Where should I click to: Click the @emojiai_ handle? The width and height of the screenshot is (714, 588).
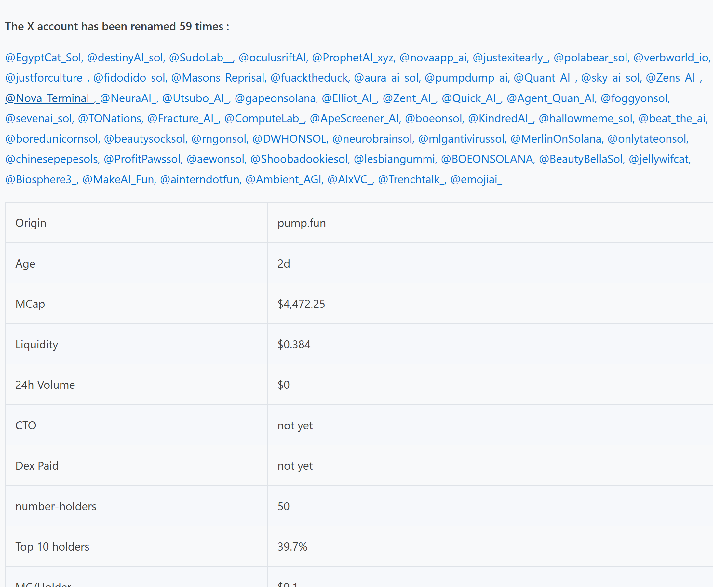point(476,179)
